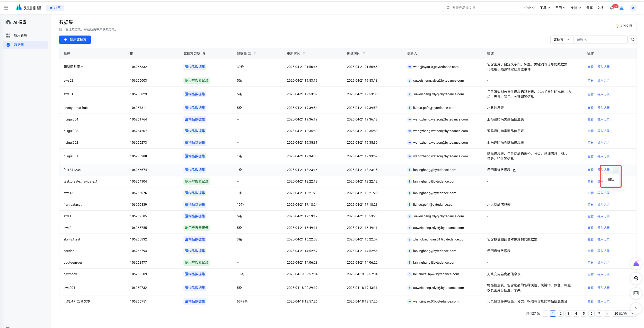Click the refresh icon beside the search box

pyautogui.click(x=632, y=39)
